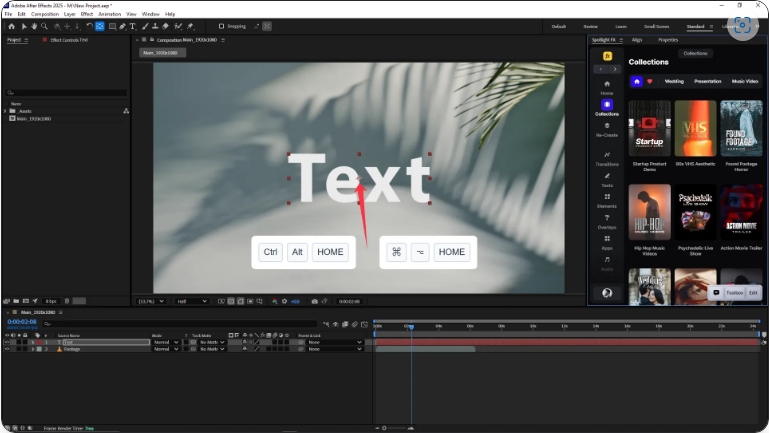Click the delete trash icon in Project panel
The image size is (769, 433).
67,301
